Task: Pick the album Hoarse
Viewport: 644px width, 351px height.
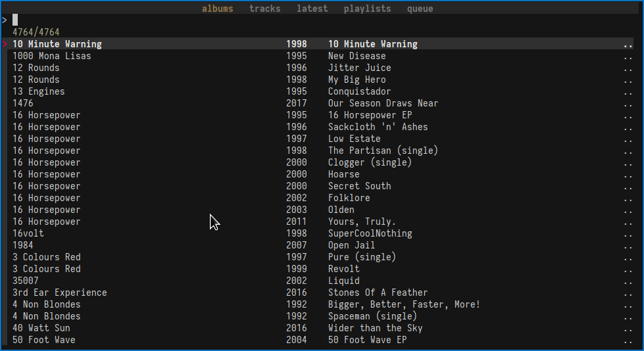Action: [x=344, y=174]
